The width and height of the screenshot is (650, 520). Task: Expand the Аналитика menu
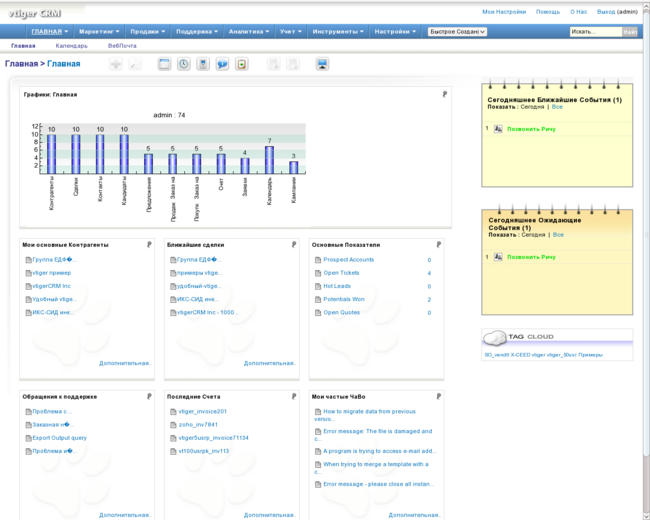pos(249,32)
